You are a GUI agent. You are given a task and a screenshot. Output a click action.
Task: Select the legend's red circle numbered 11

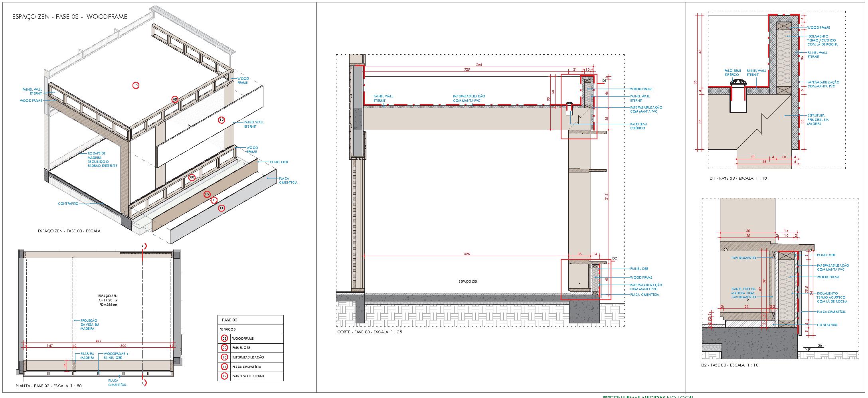(x=224, y=366)
